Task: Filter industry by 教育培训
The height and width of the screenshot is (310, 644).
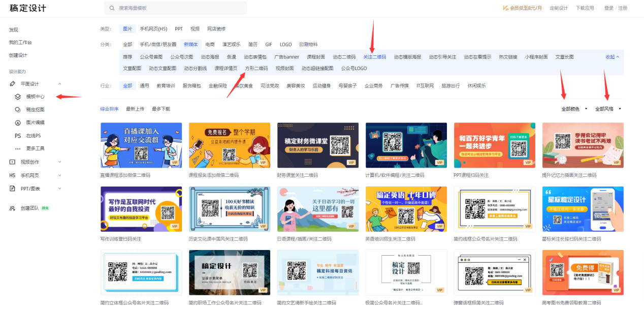Action: click(x=166, y=86)
